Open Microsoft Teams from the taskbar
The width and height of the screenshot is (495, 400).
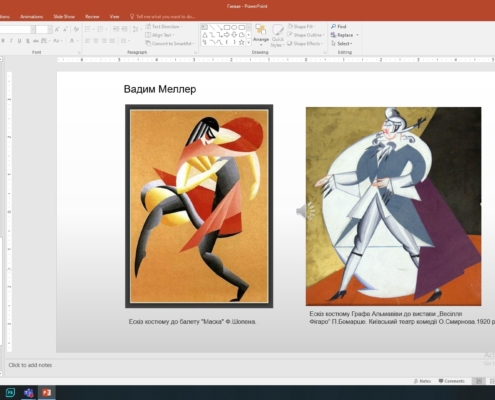[x=29, y=393]
